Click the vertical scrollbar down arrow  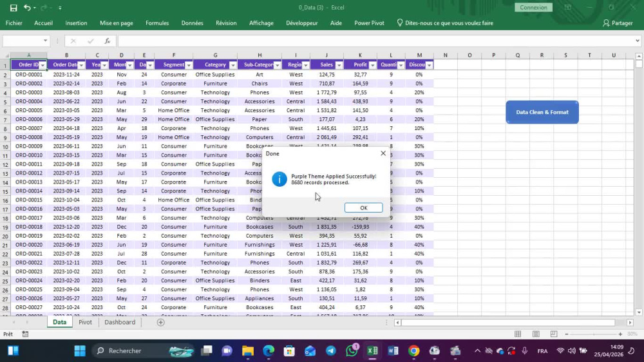tap(639, 312)
